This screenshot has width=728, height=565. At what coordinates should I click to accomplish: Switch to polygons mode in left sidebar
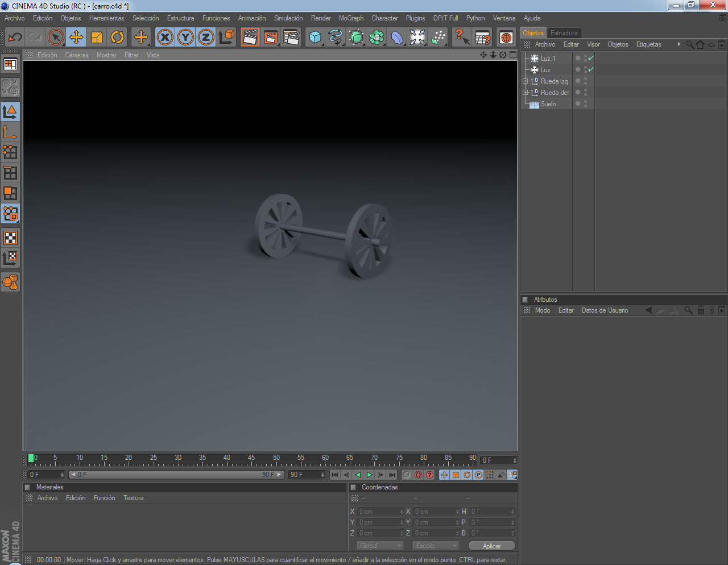[10, 193]
